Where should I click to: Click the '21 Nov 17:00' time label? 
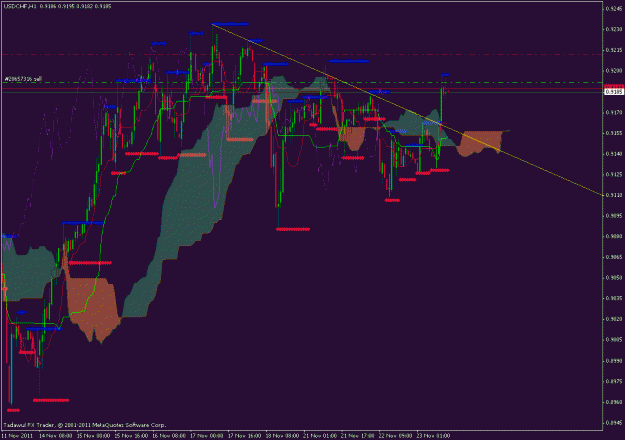358,436
